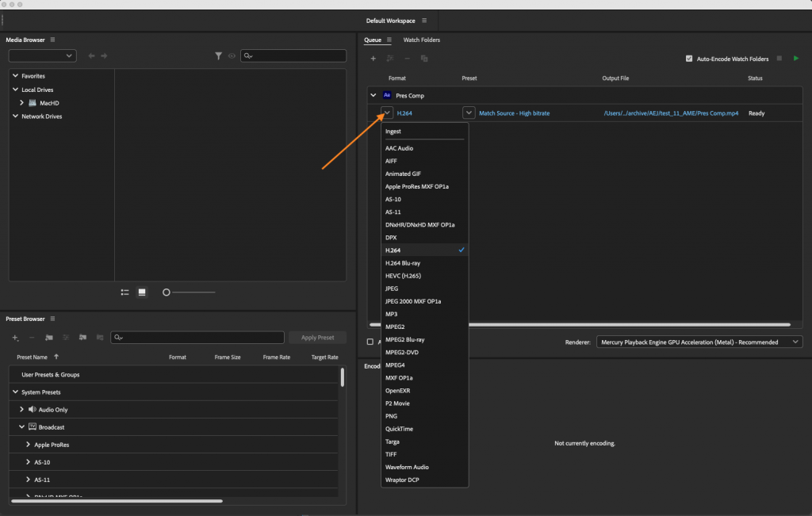Open the filter icon in Media Browser

(x=219, y=55)
